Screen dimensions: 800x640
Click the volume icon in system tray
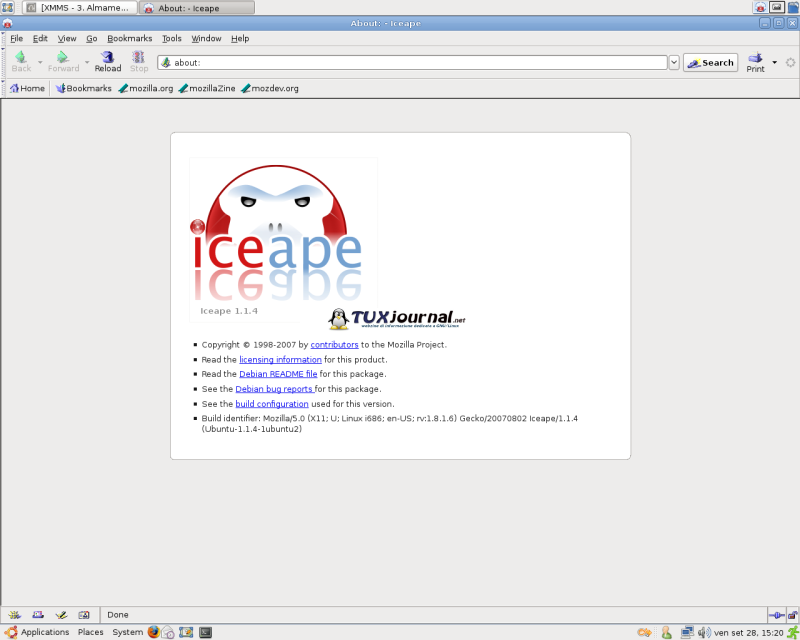coord(704,632)
